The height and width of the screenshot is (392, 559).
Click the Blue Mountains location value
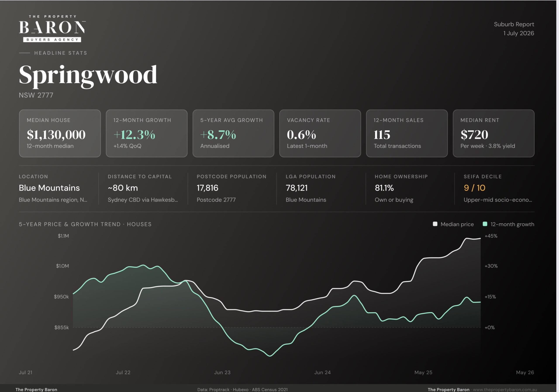pos(49,188)
